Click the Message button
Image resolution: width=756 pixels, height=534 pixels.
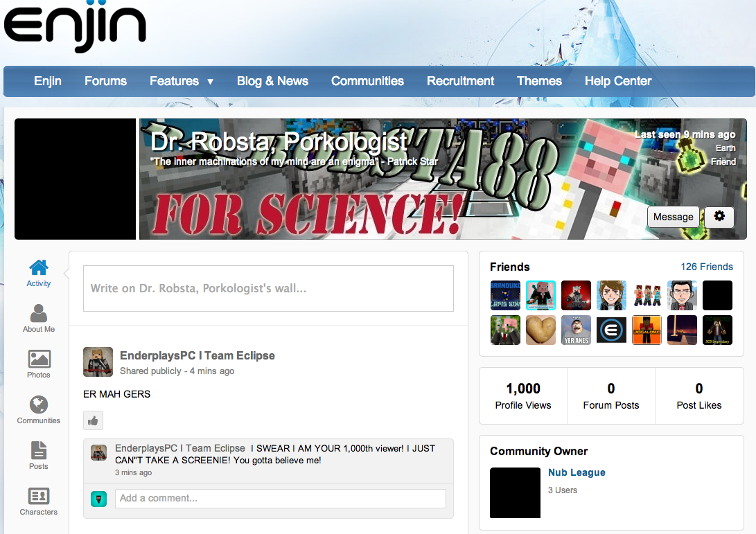pos(674,217)
